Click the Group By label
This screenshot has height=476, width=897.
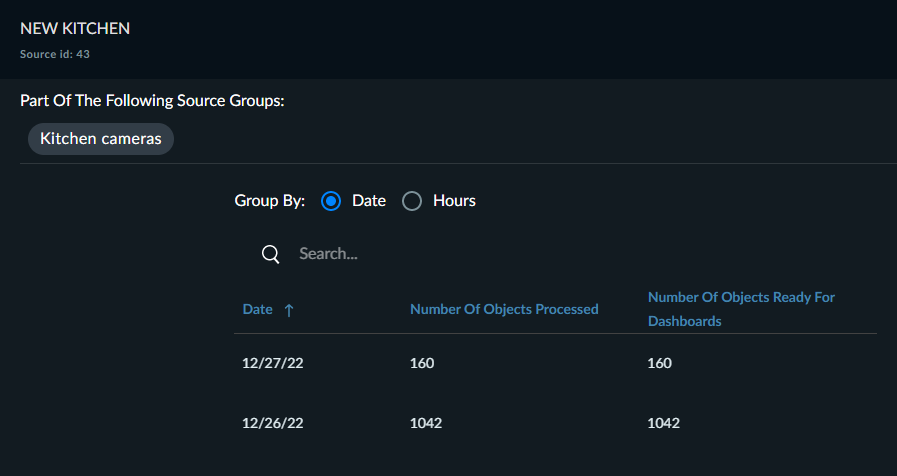[269, 201]
